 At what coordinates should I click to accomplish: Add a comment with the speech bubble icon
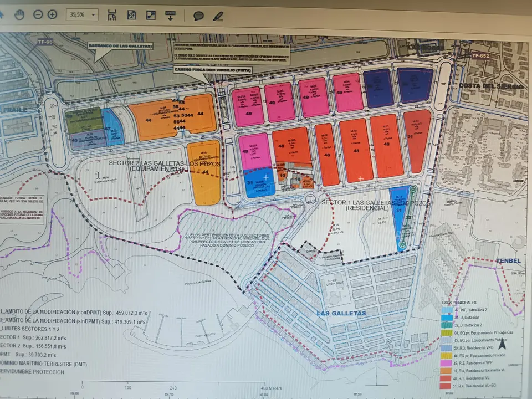point(198,16)
